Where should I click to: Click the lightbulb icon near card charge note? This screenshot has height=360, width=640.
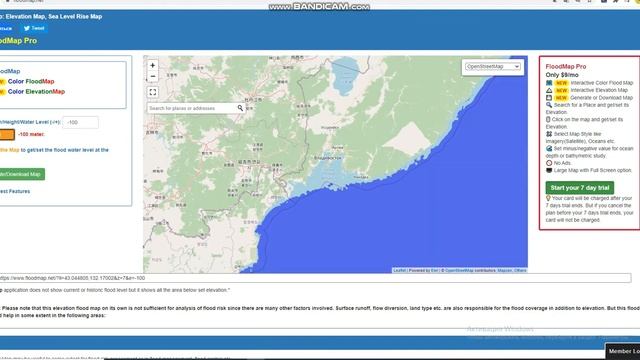point(548,198)
